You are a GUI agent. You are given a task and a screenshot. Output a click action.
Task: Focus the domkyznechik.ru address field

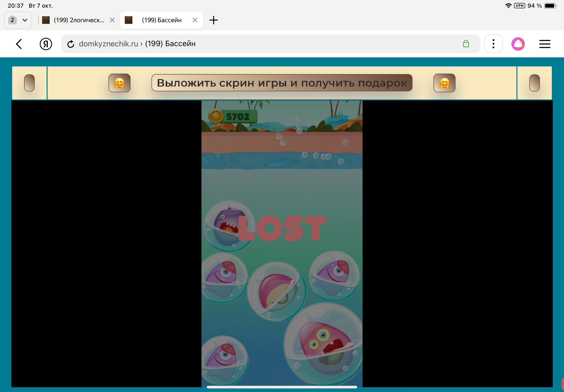pyautogui.click(x=245, y=44)
